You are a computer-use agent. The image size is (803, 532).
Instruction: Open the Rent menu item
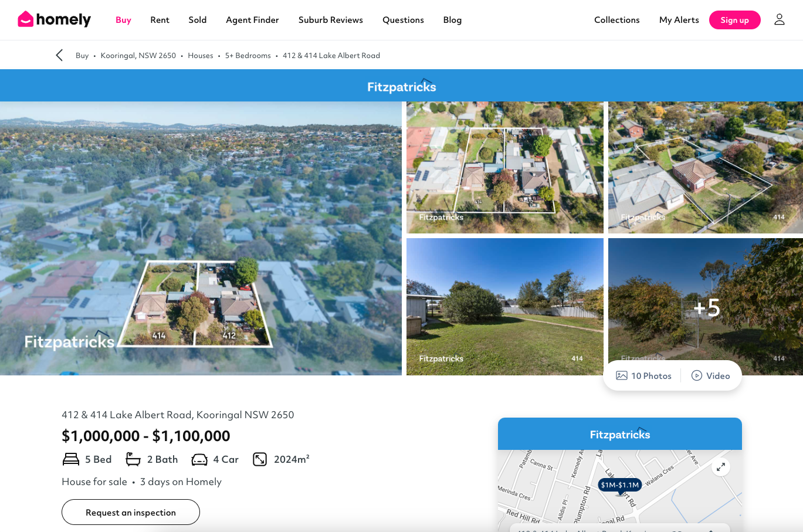(x=160, y=20)
